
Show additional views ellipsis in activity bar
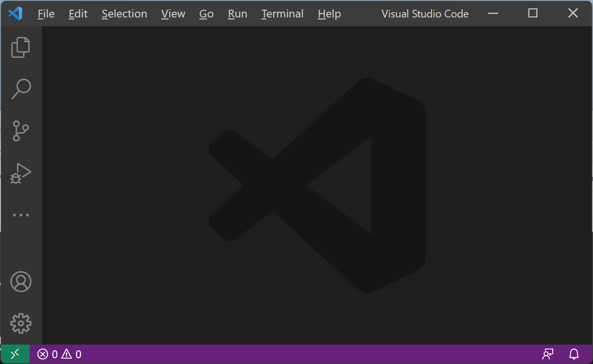21,215
